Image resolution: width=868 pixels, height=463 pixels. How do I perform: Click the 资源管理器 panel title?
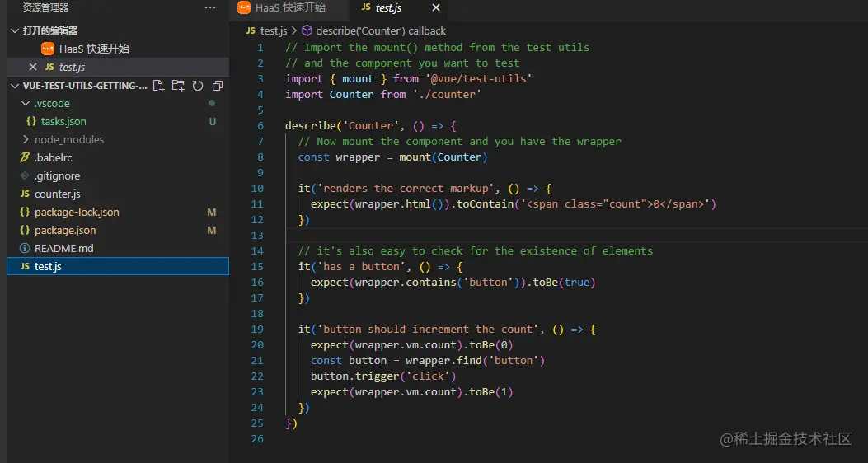point(45,7)
